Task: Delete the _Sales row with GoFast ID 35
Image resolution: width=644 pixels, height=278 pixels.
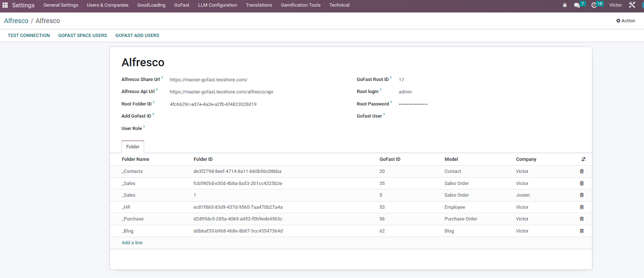Action: click(582, 183)
